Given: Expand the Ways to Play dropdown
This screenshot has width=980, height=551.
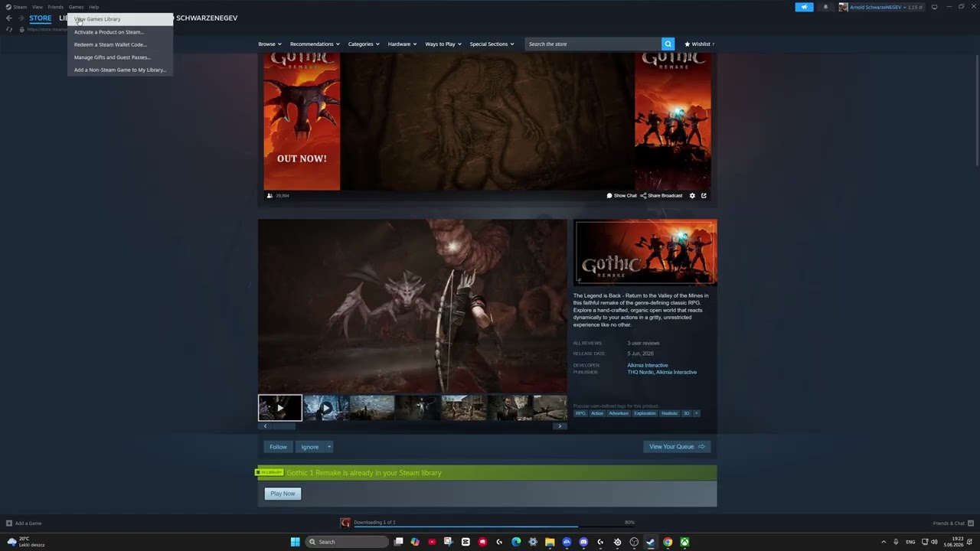Looking at the screenshot, I should [x=443, y=44].
